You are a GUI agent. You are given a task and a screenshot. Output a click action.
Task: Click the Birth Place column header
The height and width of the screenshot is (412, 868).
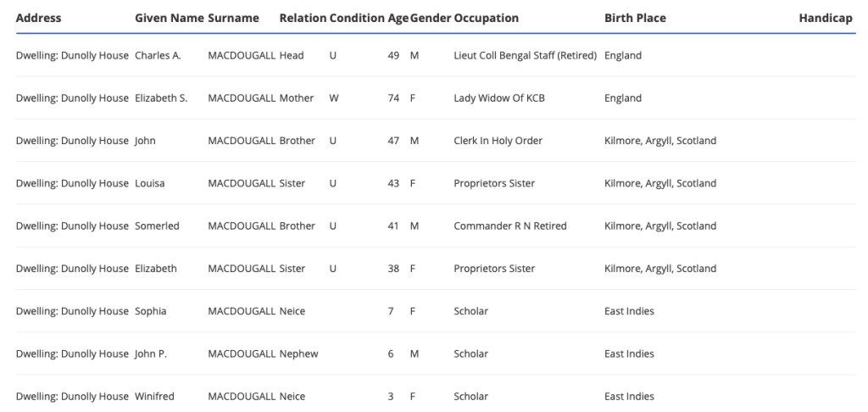tap(635, 18)
